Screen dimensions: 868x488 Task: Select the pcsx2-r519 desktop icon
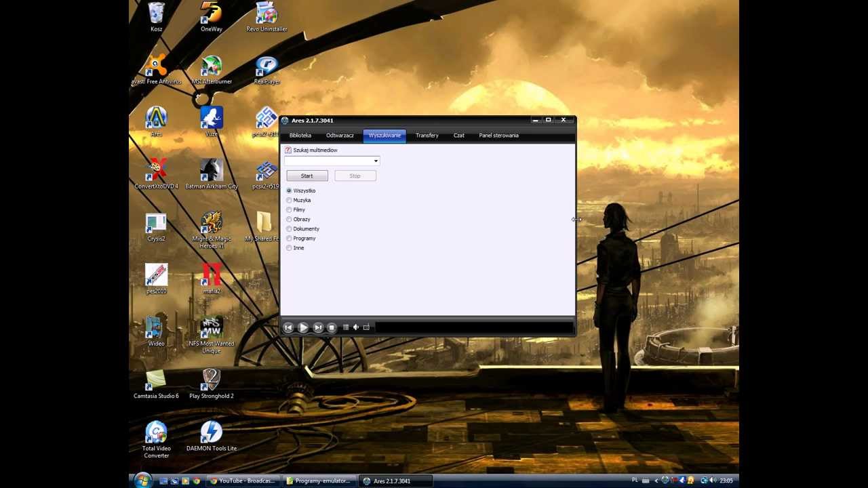pos(266,175)
